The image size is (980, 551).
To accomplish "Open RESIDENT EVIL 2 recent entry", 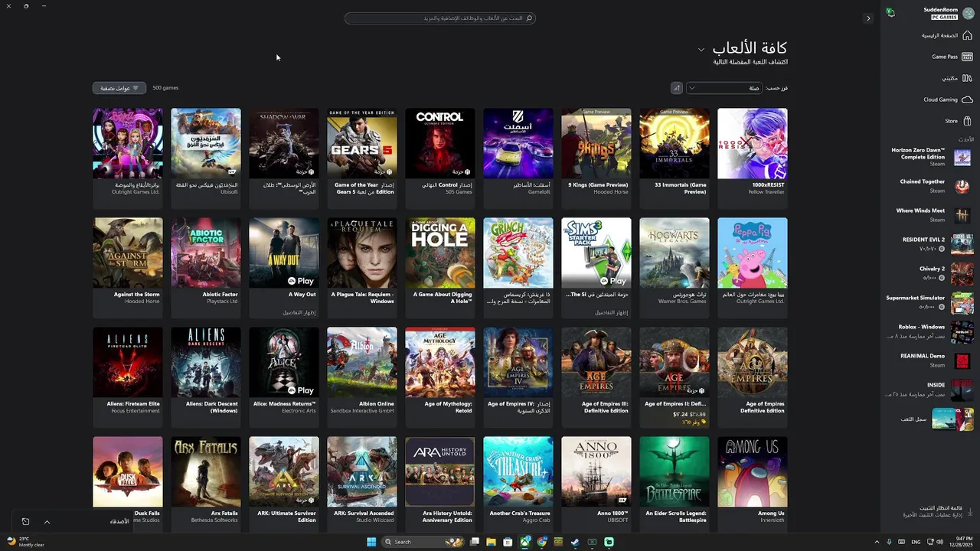I will pyautogui.click(x=931, y=244).
